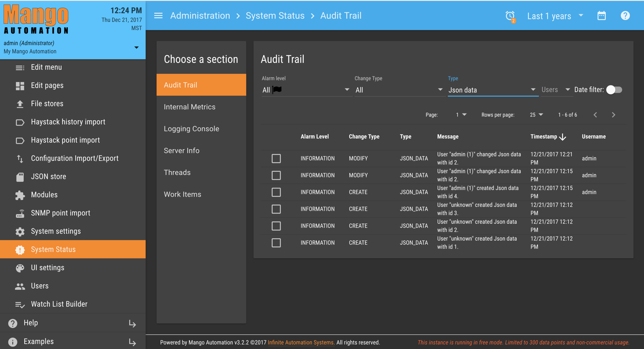Expand the admin user menu arrow
This screenshot has height=349, width=644.
[x=137, y=47]
